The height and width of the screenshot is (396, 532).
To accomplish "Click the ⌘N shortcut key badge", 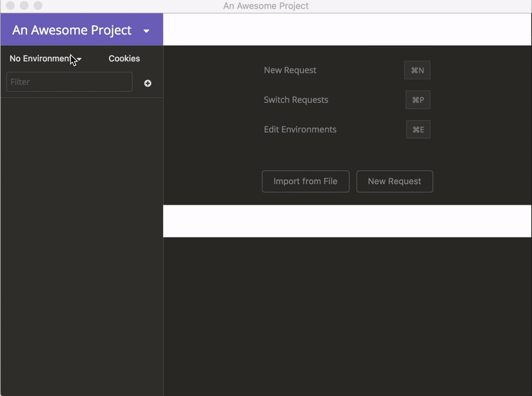I will (418, 70).
